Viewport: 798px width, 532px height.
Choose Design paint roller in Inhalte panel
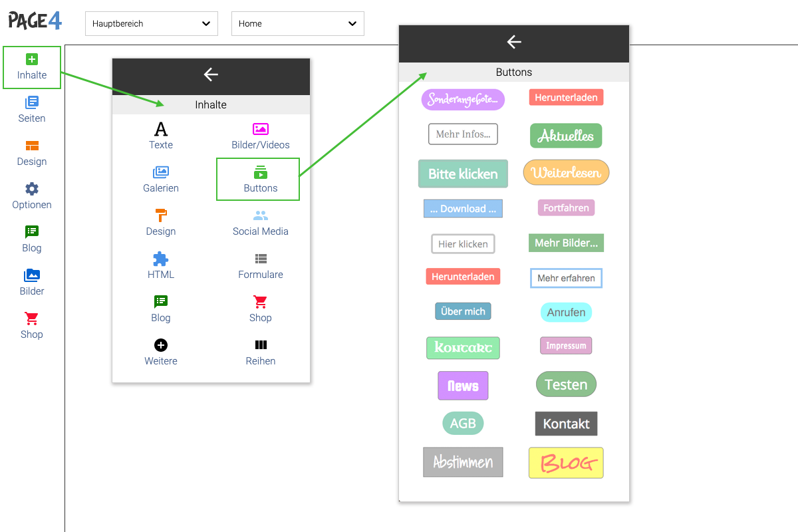[x=161, y=223]
